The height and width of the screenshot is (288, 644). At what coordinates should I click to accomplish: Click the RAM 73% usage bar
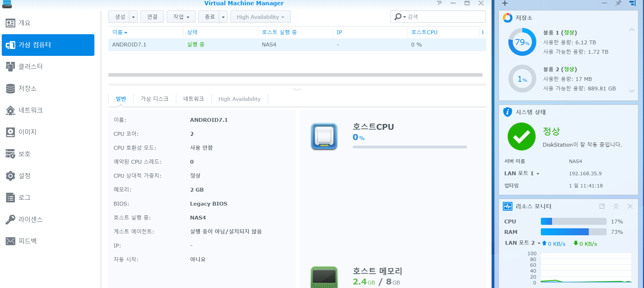click(573, 232)
